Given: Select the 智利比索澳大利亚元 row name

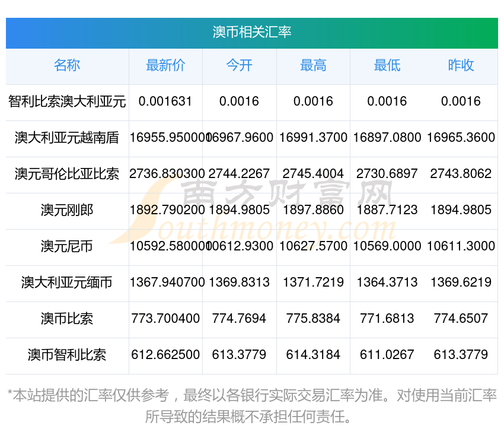Looking at the screenshot, I should (x=67, y=101).
